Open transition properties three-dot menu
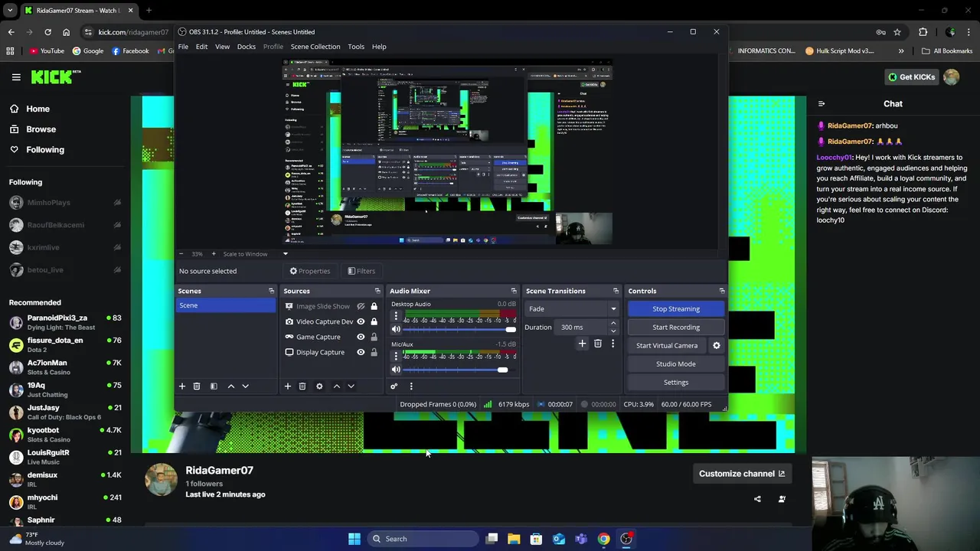The image size is (980, 551). click(612, 344)
